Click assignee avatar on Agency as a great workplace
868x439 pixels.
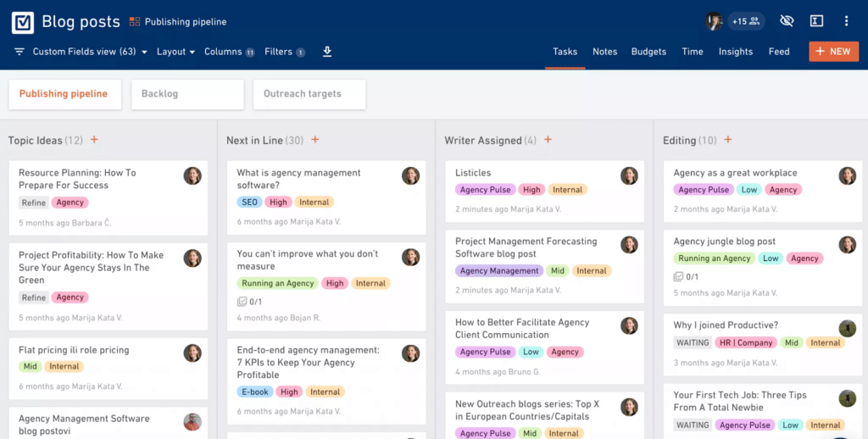point(847,176)
